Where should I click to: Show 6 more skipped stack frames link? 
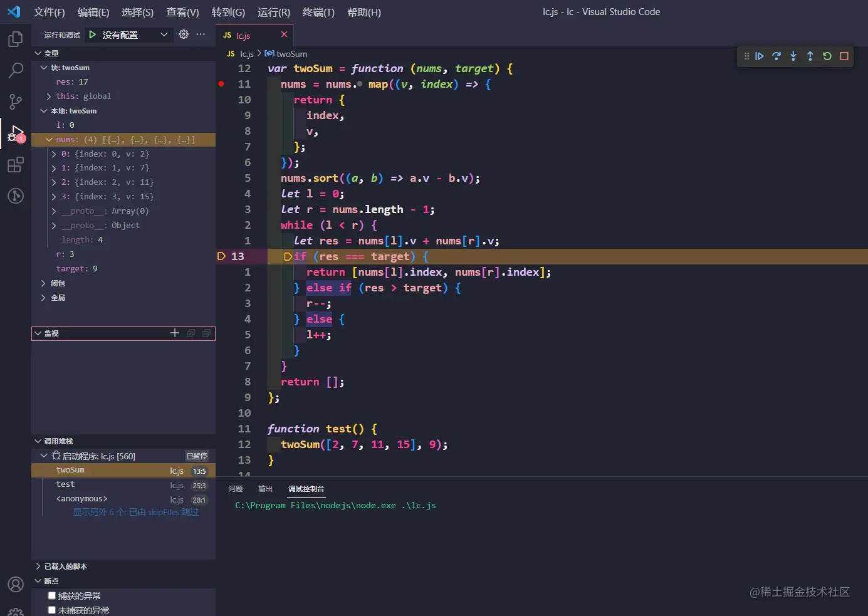click(x=135, y=512)
